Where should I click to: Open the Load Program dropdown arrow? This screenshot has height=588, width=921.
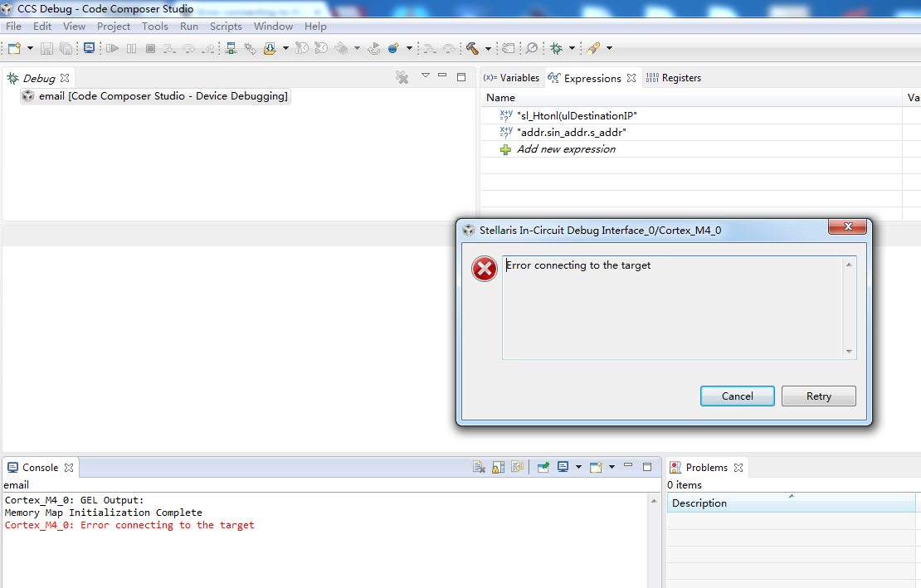[285, 48]
